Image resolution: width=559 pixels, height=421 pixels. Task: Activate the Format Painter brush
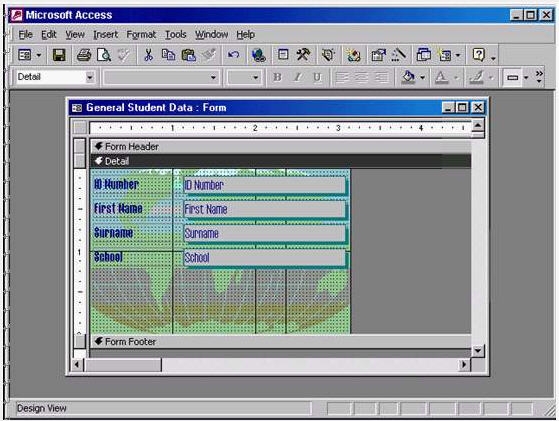point(209,55)
